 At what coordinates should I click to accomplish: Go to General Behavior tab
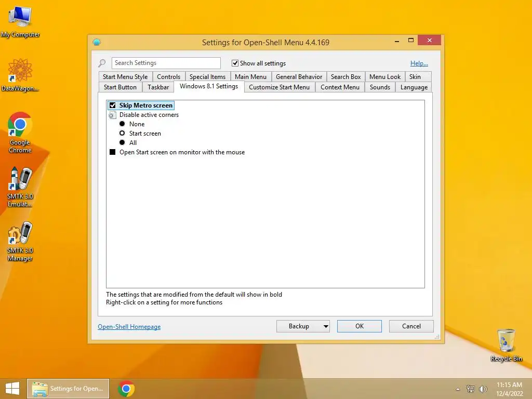pos(299,77)
